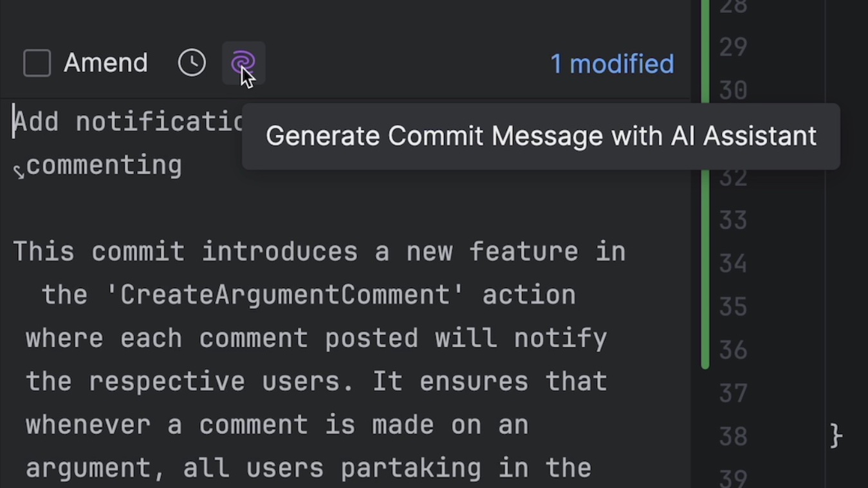
Task: Click the soft-wrap arrow before "commenting"
Action: (x=19, y=171)
